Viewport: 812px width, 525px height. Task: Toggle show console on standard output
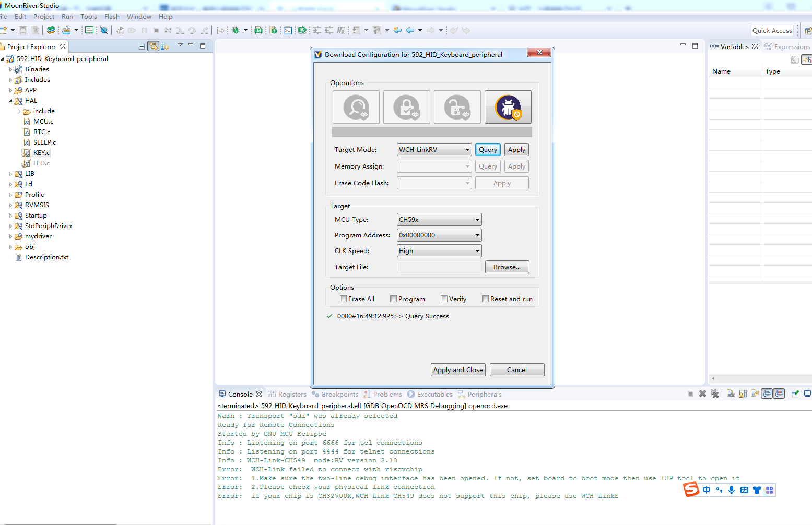point(767,393)
